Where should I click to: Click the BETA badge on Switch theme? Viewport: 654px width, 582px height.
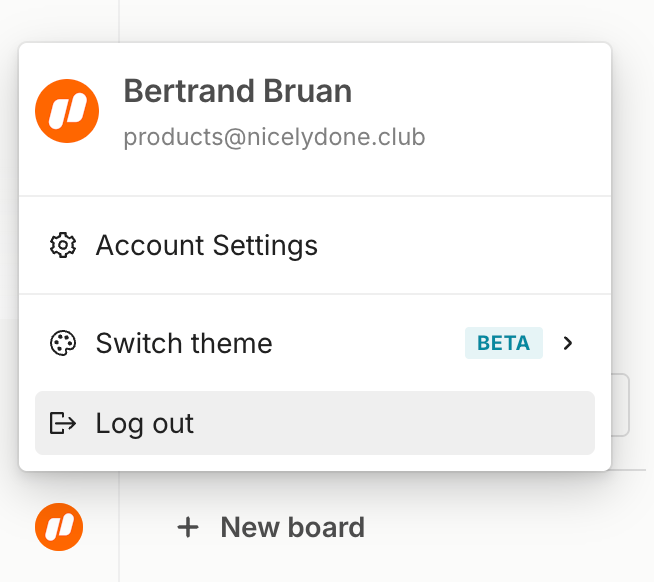pyautogui.click(x=503, y=344)
